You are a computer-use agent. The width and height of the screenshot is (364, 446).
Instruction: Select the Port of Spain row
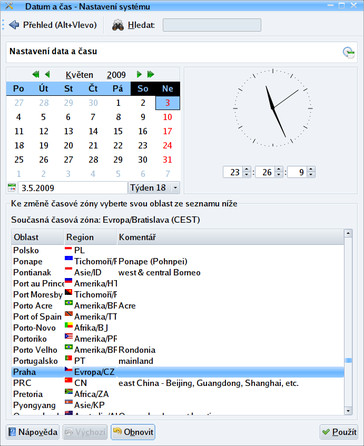pos(178,316)
